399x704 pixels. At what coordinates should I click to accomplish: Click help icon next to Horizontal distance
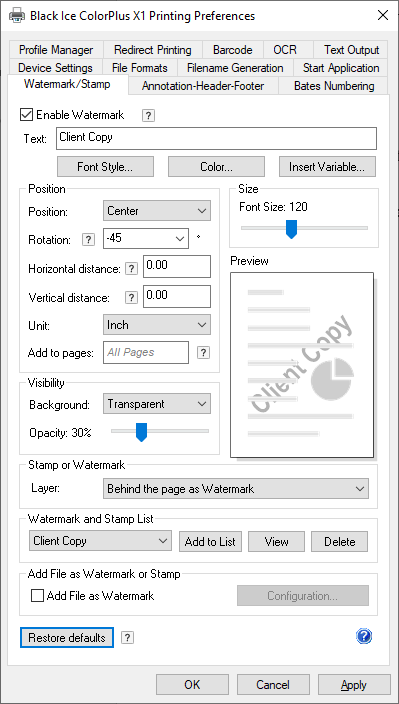131,269
